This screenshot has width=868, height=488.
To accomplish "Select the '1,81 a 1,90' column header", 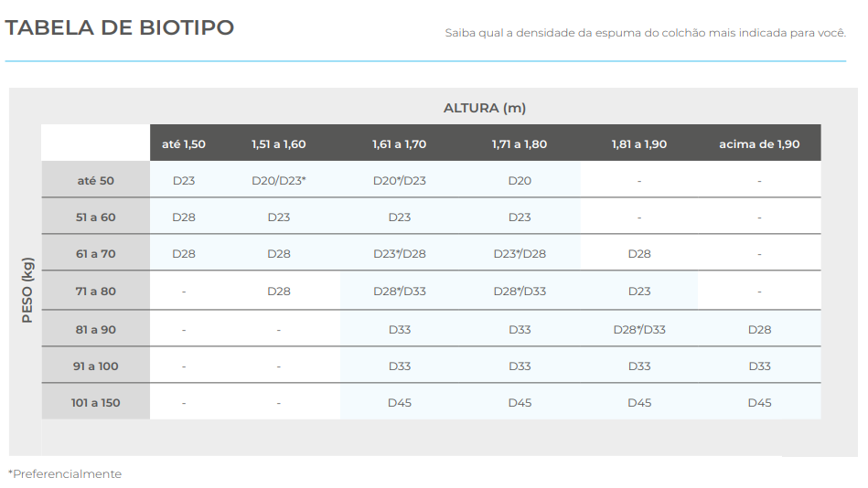I will [639, 144].
